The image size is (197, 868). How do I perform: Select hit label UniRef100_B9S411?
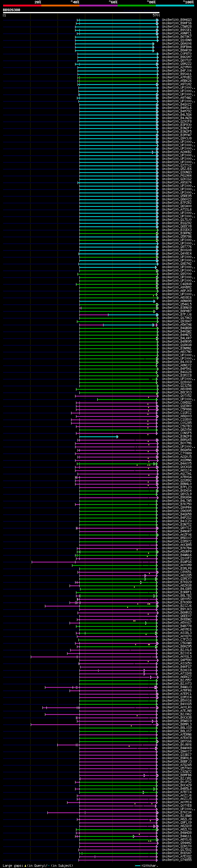click(x=177, y=74)
